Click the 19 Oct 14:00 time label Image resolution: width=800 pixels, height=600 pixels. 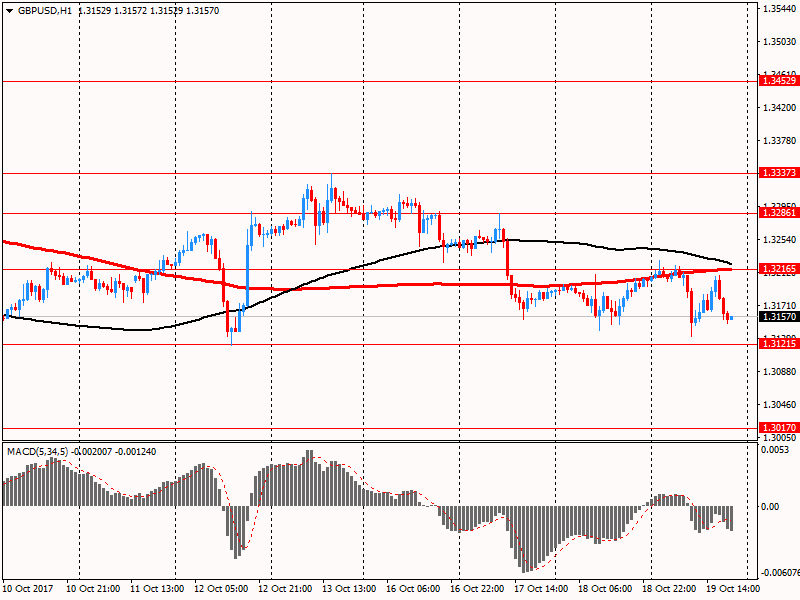733,589
